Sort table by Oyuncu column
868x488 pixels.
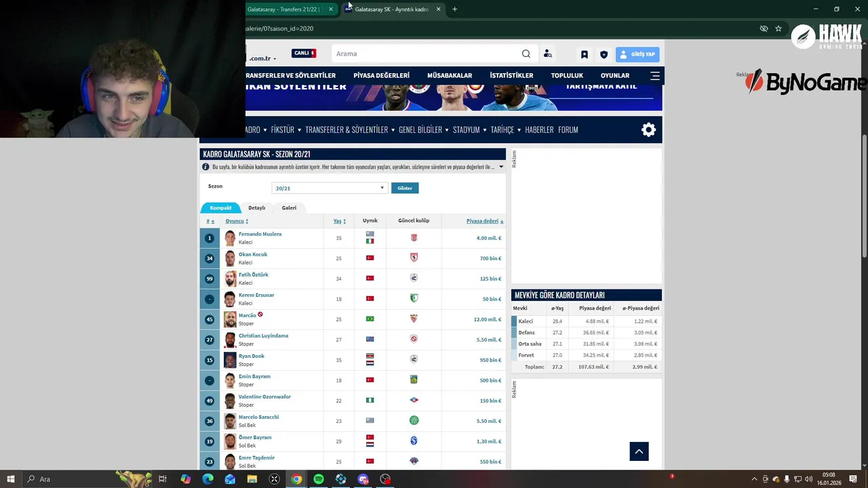(237, 221)
